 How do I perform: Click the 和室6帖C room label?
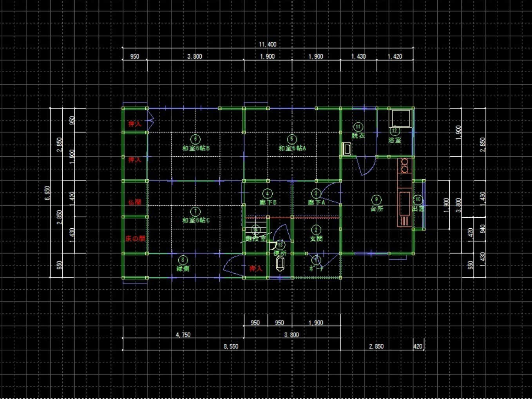[195, 220]
